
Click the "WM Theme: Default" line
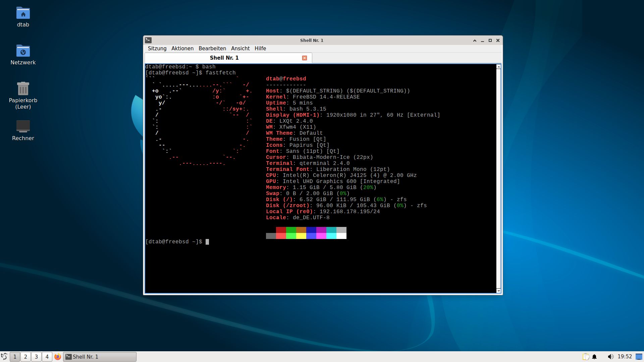pyautogui.click(x=294, y=133)
